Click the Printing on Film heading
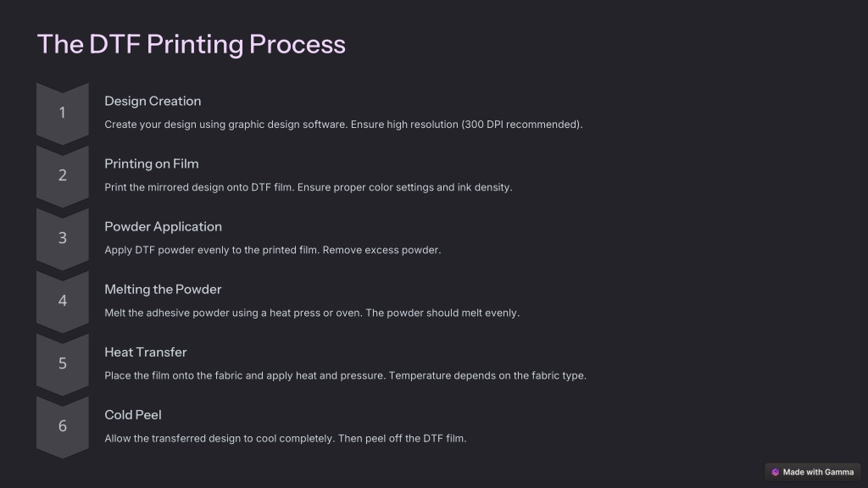The height and width of the screenshot is (488, 868). tap(152, 164)
